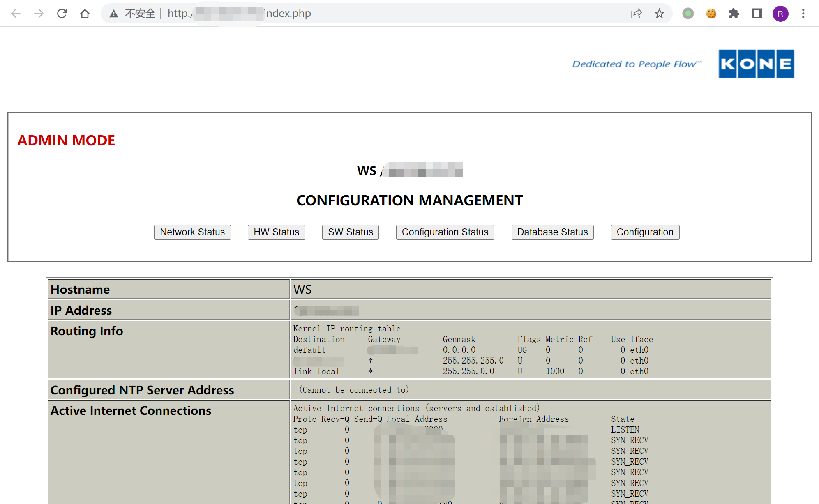
Task: View SW Status
Action: 350,232
